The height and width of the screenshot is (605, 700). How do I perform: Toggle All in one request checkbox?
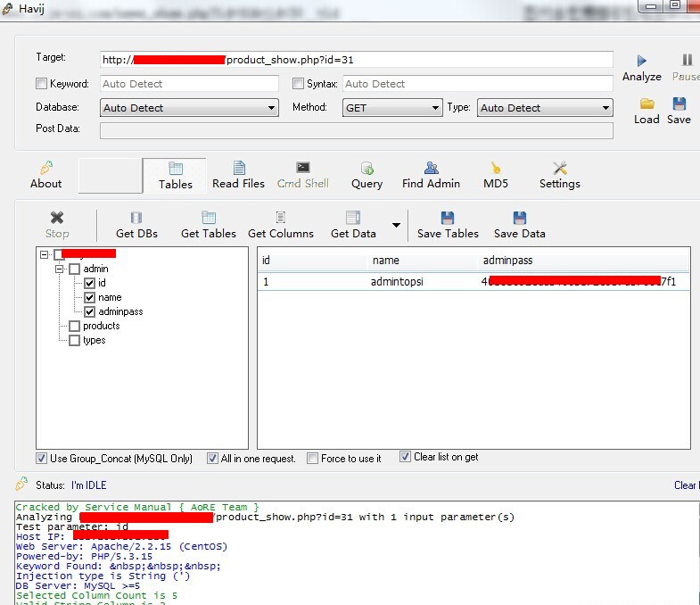[212, 459]
